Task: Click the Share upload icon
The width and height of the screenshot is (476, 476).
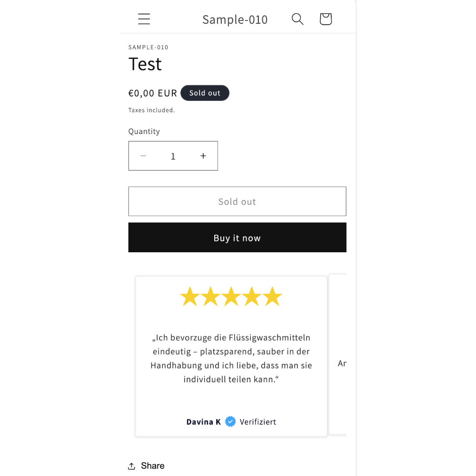Action: pyautogui.click(x=131, y=466)
